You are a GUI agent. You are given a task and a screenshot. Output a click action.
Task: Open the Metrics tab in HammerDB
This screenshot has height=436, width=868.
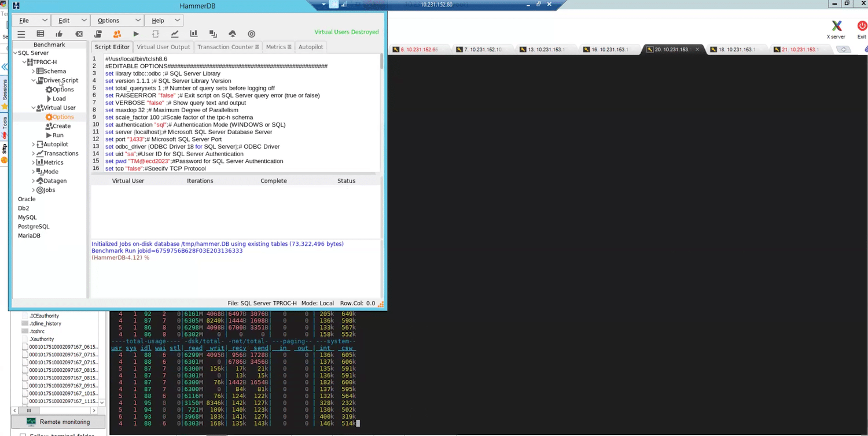[278, 47]
